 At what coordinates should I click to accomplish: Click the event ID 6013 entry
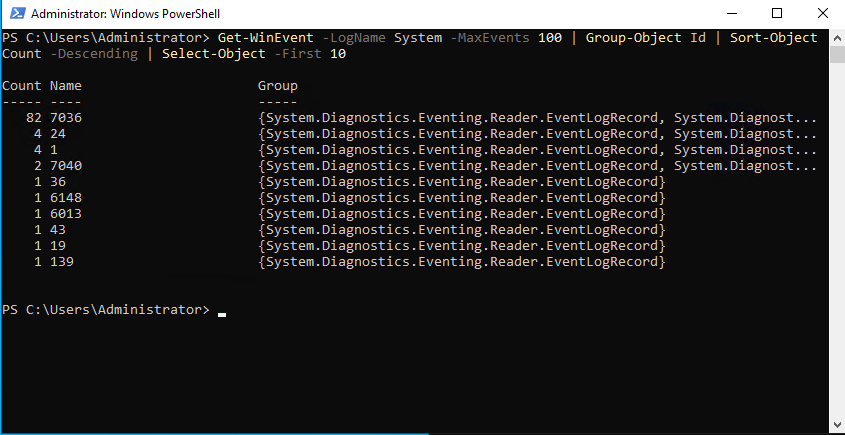click(66, 214)
